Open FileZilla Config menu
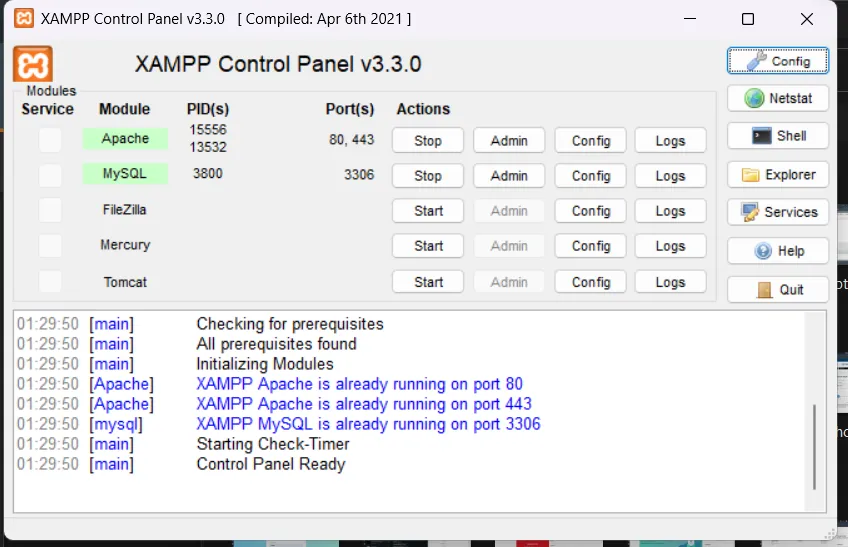The width and height of the screenshot is (848, 547). [x=591, y=211]
